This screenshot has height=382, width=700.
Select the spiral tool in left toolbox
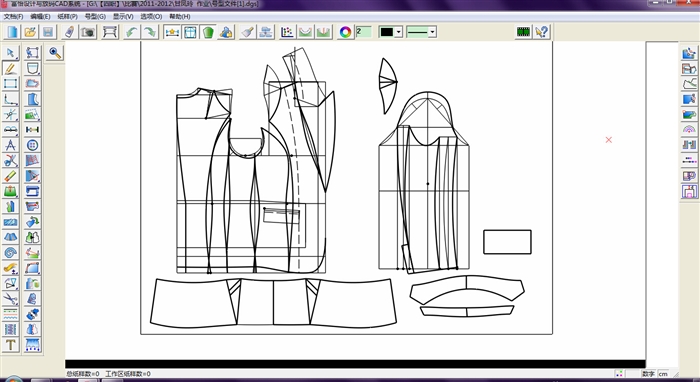pos(11,253)
